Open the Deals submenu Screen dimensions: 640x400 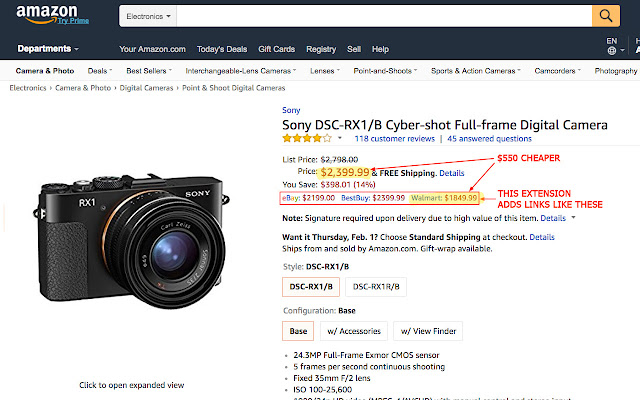pos(100,71)
